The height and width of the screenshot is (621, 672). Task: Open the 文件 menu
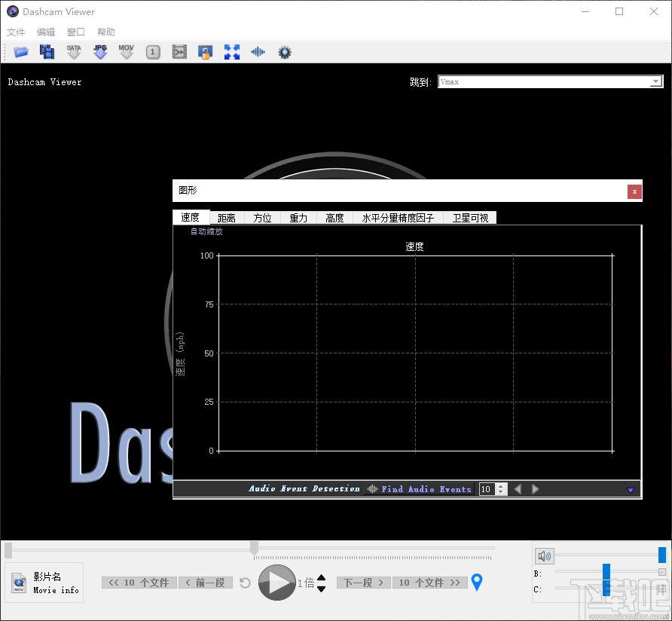[16, 32]
